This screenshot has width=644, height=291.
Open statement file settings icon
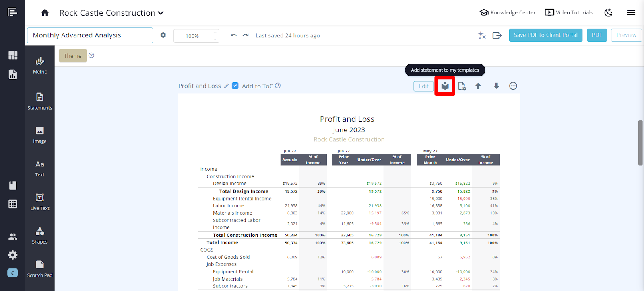(462, 86)
